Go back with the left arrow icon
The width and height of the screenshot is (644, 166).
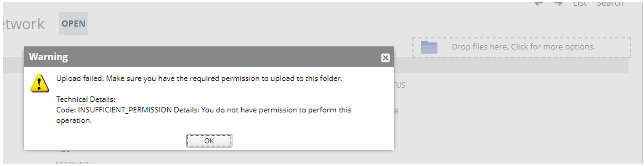(x=538, y=4)
